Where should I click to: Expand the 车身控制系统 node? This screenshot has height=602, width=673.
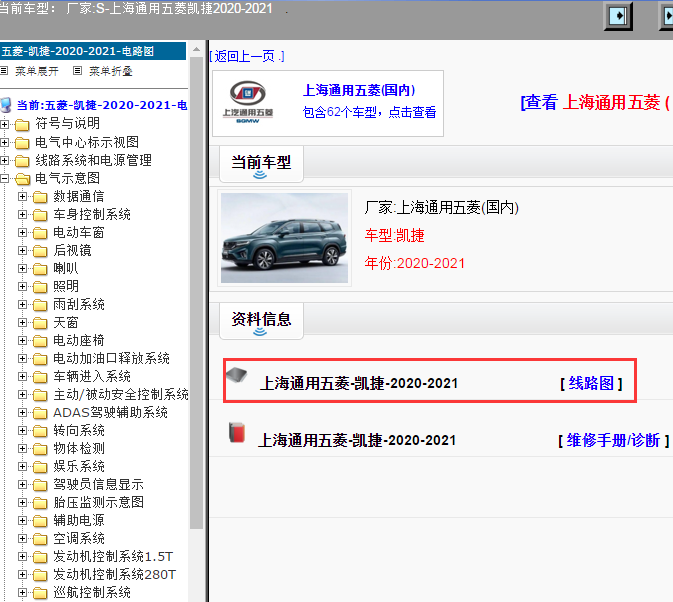click(22, 215)
